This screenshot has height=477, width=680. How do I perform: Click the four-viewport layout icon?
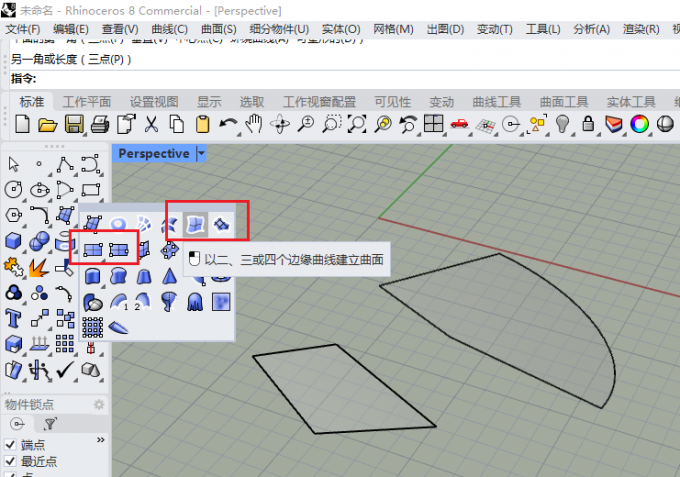click(433, 124)
